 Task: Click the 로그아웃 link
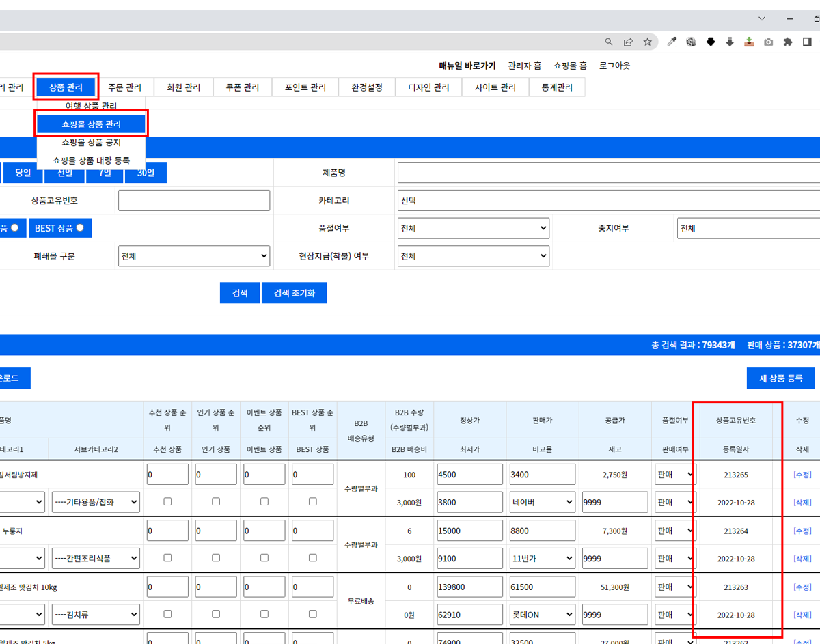coord(615,66)
